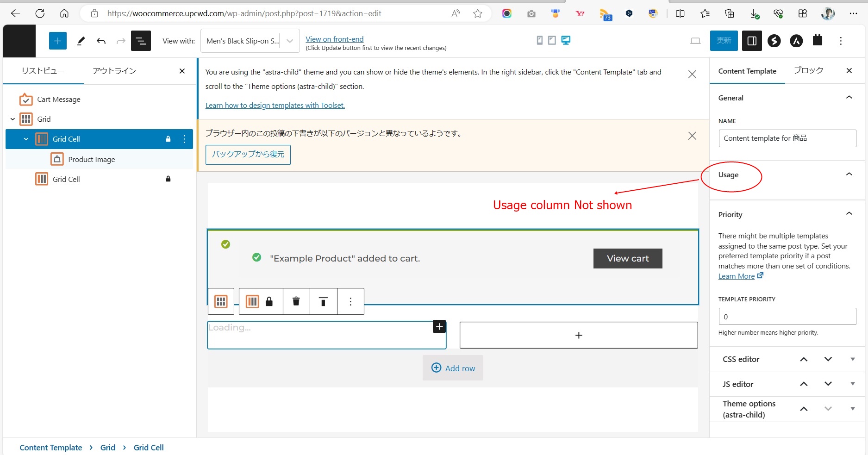Collapse the selected Grid Cell chevron

(x=26, y=139)
